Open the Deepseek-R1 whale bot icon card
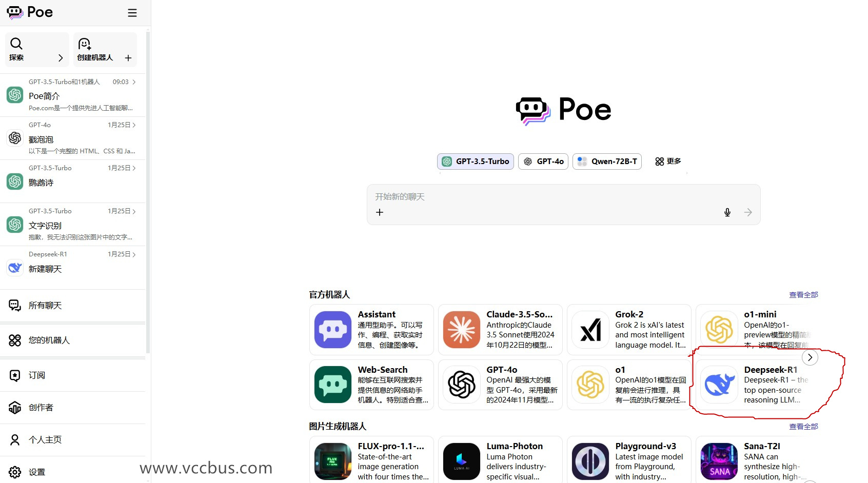Viewport: 868px width, 483px height. (x=719, y=385)
